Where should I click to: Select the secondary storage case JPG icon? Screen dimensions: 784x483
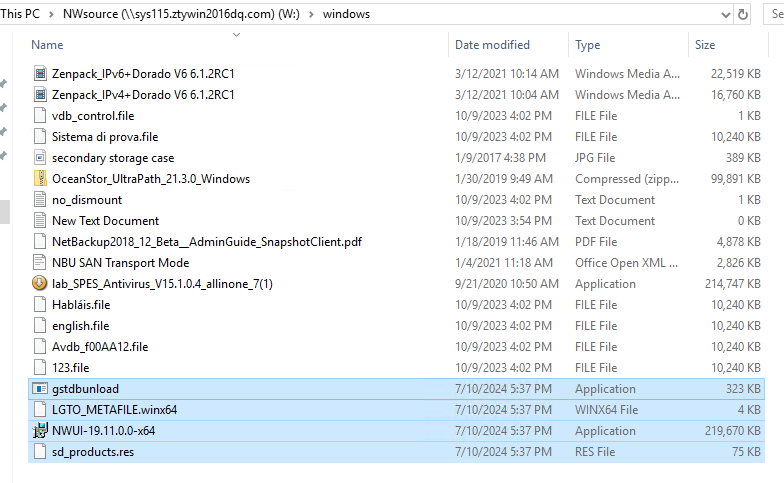click(40, 158)
